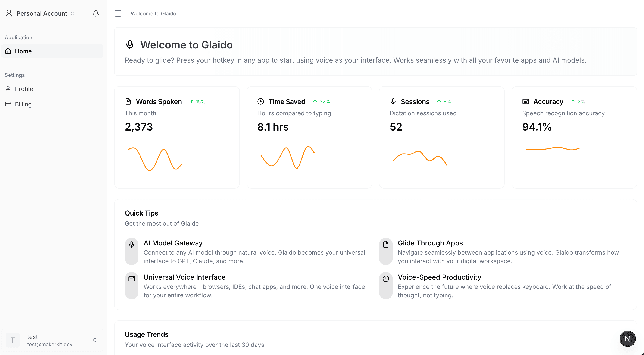Click the 'Universal Voice Interface' tip title
Viewport: 644px width, 355px height.
pos(184,277)
